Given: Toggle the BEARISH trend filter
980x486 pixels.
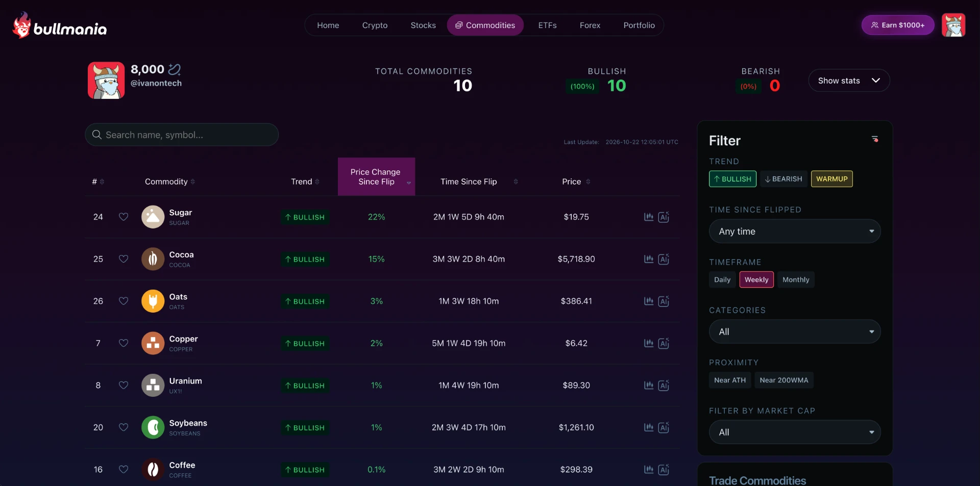Looking at the screenshot, I should tap(783, 179).
